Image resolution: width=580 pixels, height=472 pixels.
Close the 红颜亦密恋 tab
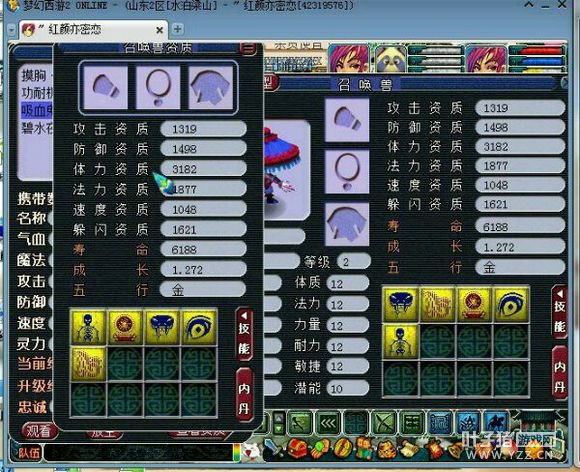point(159,30)
